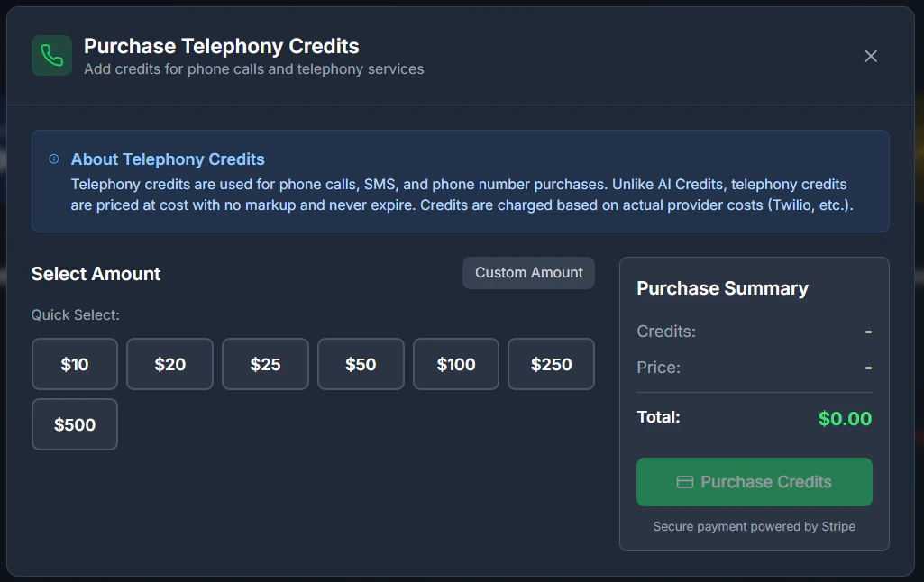Choose the $25 credit amount
Image resolution: width=924 pixels, height=582 pixels.
coord(265,364)
